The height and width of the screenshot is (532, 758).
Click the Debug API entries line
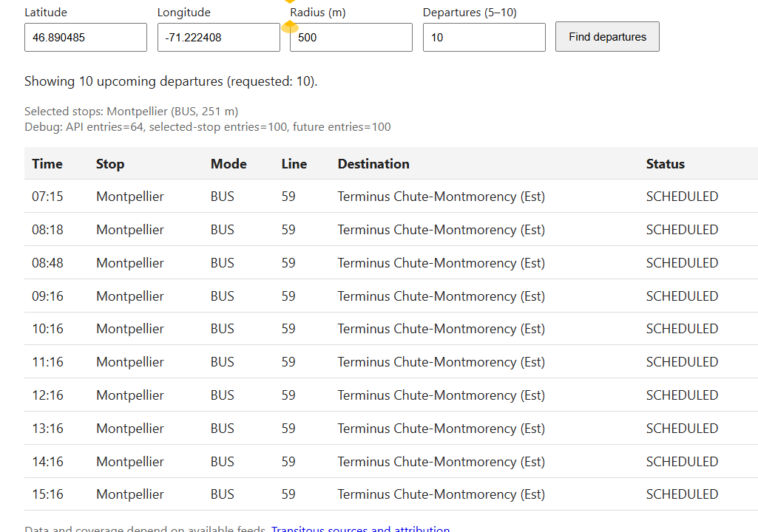click(x=207, y=127)
